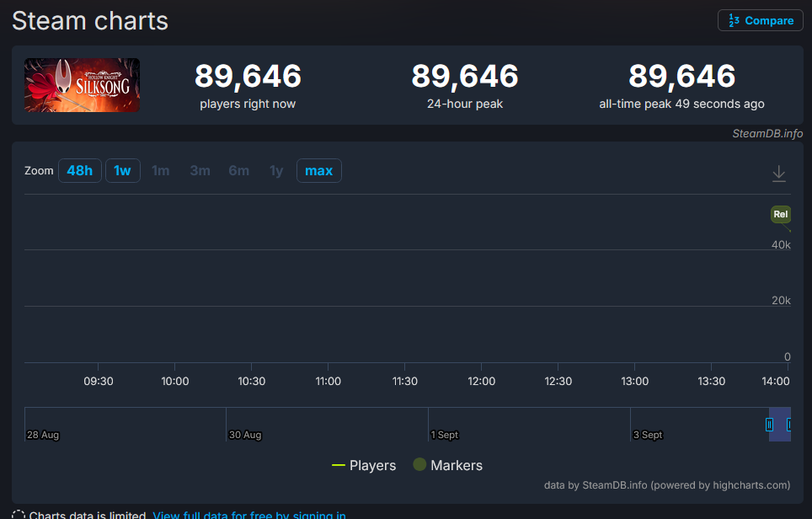
Task: Set chart zoom to 1m
Action: 161,170
